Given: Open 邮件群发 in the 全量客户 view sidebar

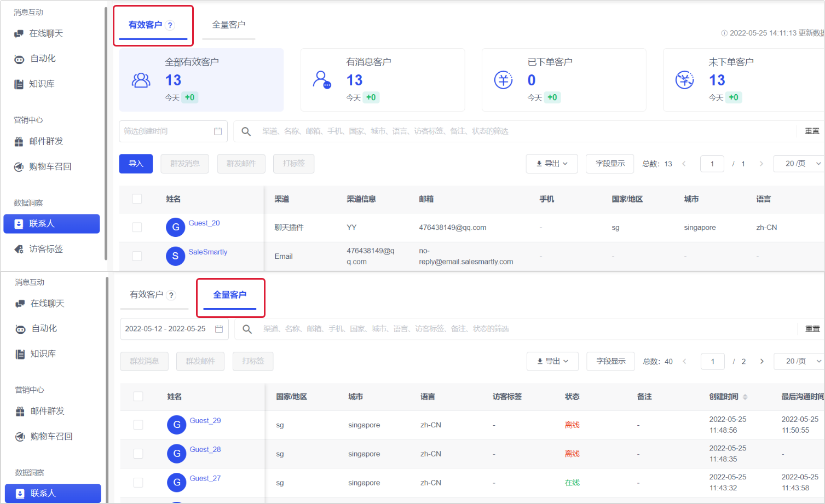Looking at the screenshot, I should tap(47, 412).
